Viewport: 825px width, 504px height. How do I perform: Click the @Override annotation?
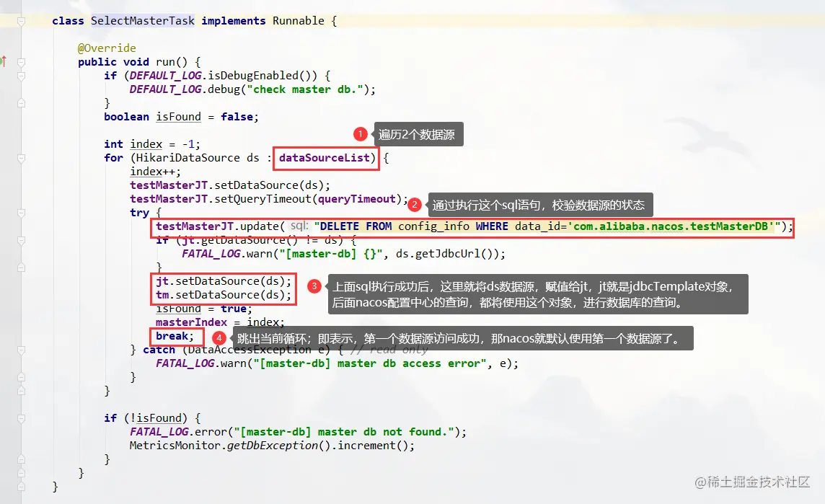click(x=107, y=48)
